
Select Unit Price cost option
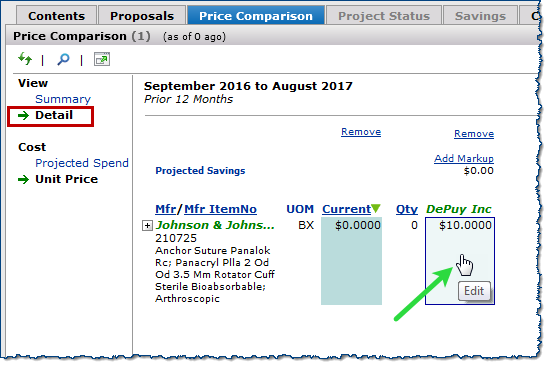67,179
